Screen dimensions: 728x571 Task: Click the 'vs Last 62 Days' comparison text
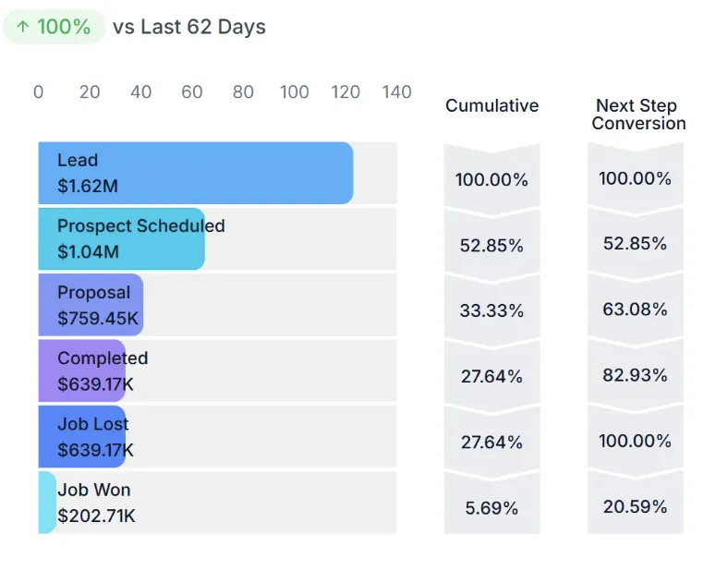(189, 27)
